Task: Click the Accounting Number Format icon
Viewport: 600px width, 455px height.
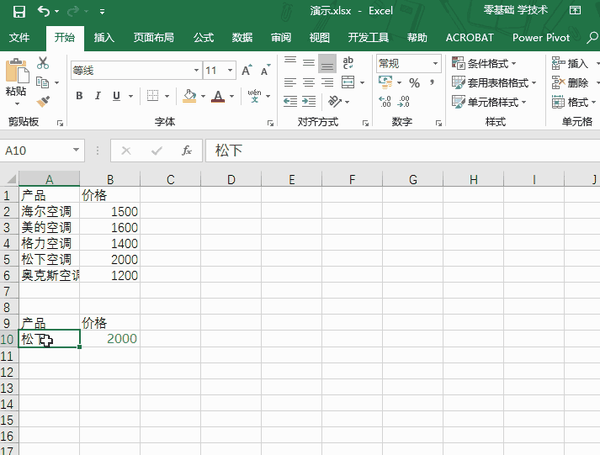Action: click(386, 82)
